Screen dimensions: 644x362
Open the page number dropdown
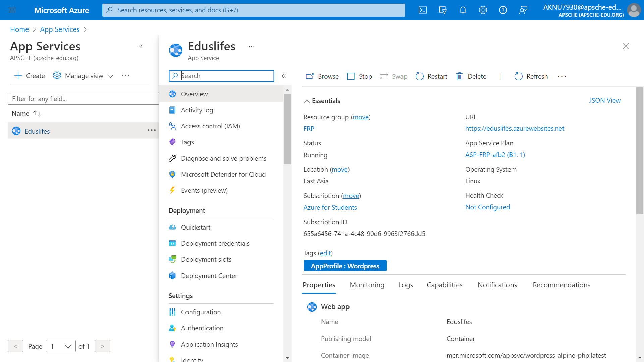pyautogui.click(x=61, y=346)
